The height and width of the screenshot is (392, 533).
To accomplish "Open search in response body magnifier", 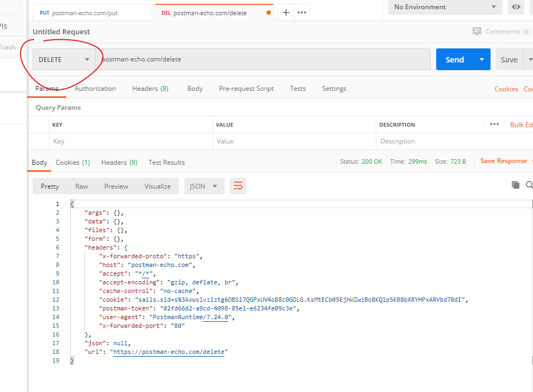I will click(529, 185).
